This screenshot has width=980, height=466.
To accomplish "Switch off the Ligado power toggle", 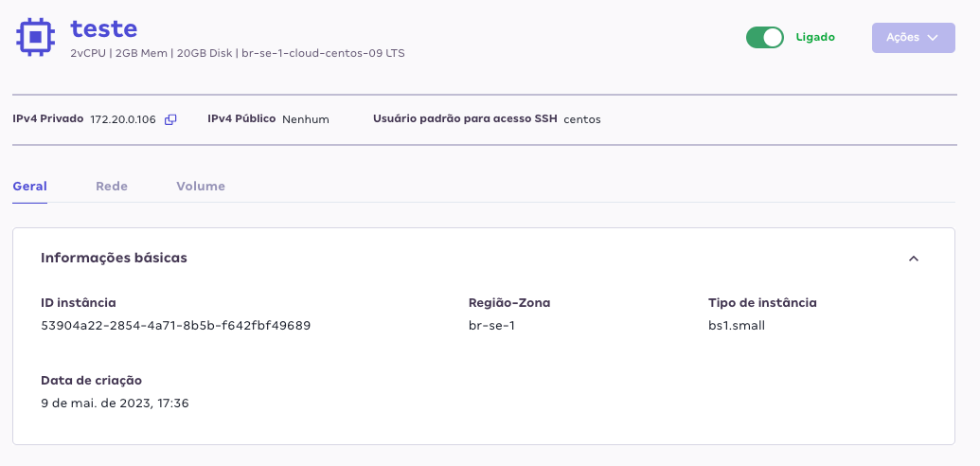I will pyautogui.click(x=765, y=38).
